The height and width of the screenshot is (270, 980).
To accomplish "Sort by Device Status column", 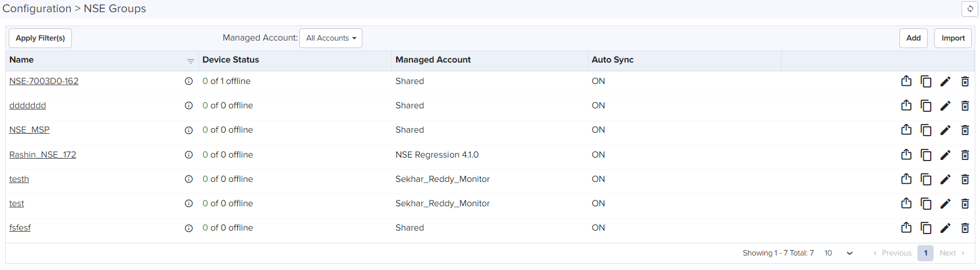I will pos(231,60).
